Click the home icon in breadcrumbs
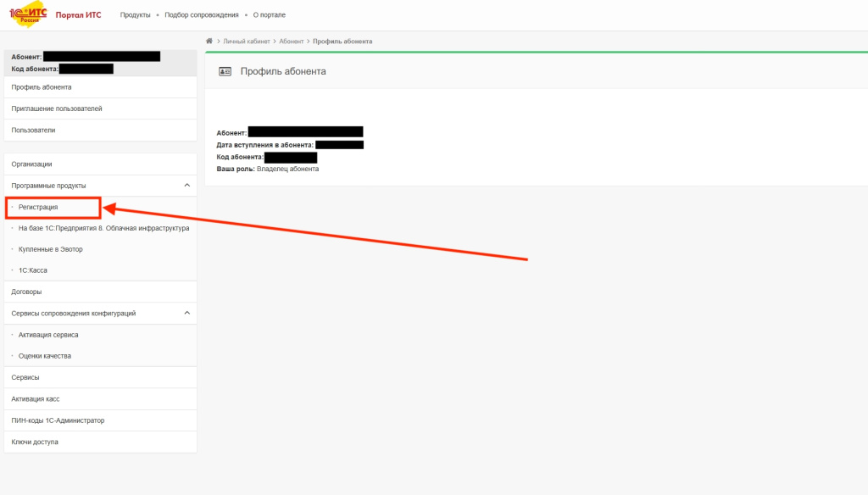The image size is (868, 495). tap(209, 41)
